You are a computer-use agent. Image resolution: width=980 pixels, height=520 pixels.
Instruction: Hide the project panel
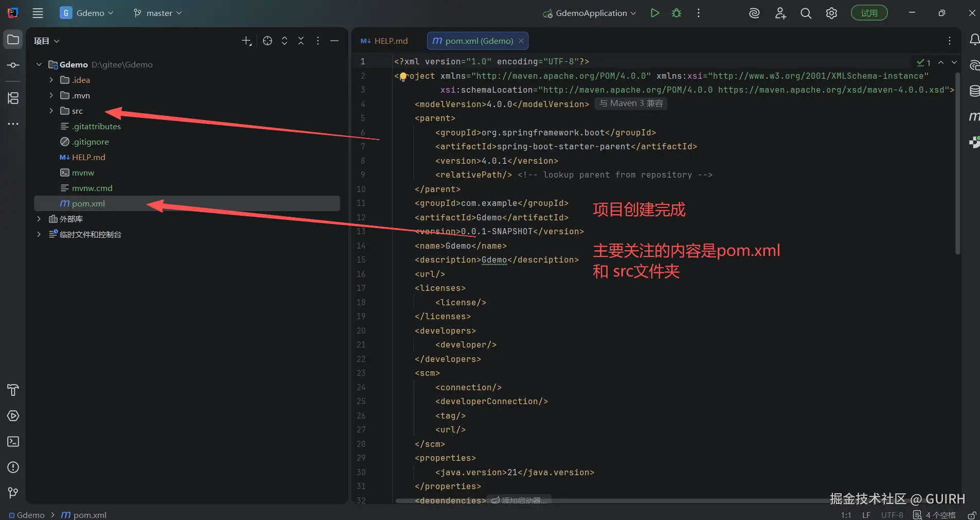334,41
